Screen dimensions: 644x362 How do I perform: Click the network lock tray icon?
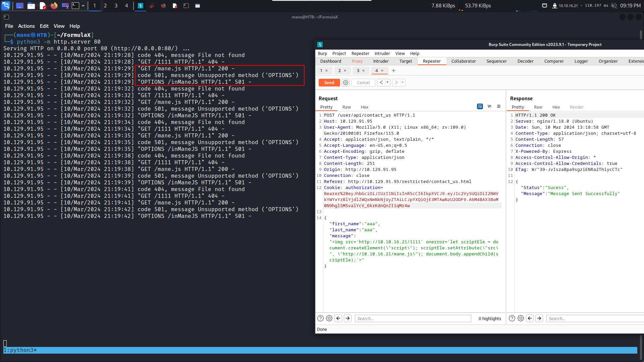point(554,5)
